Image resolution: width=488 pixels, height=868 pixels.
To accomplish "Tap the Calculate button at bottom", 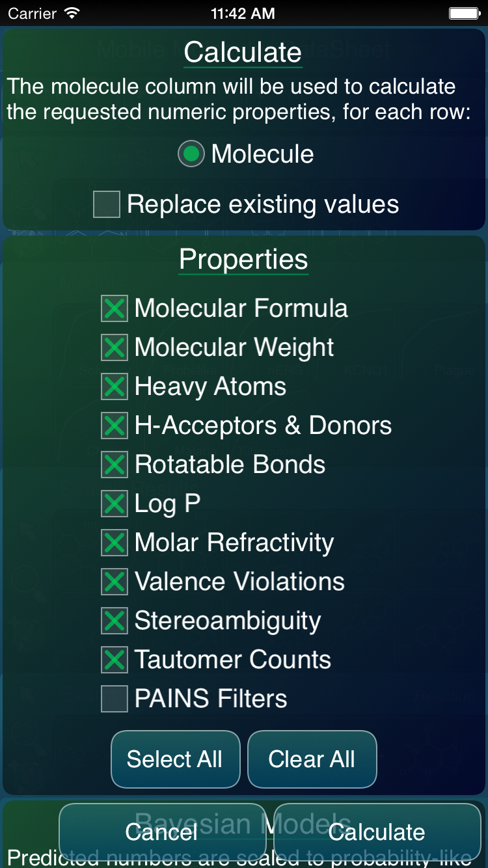I will coord(377,832).
